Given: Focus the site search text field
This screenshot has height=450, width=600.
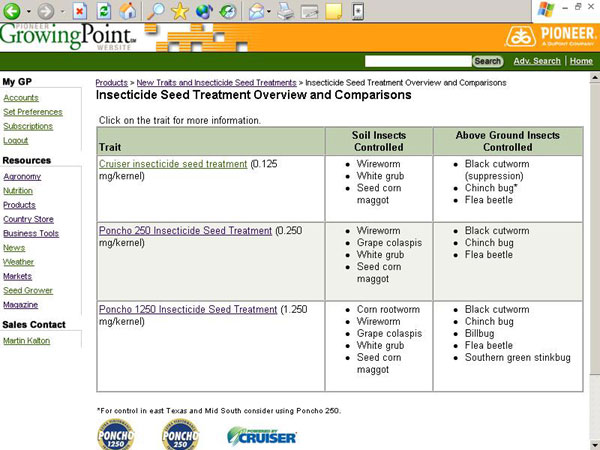Looking at the screenshot, I should (x=418, y=61).
